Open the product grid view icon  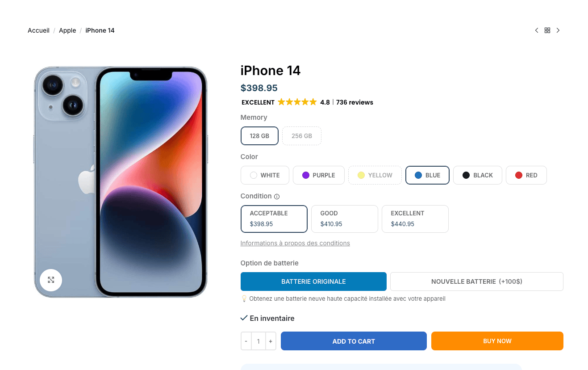pos(547,30)
